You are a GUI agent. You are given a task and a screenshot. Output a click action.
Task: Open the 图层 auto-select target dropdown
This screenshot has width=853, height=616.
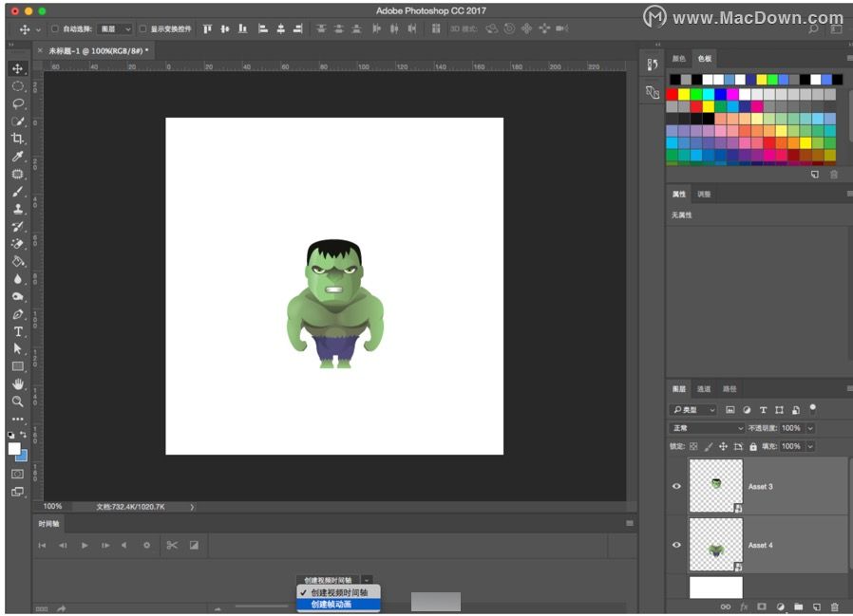115,28
